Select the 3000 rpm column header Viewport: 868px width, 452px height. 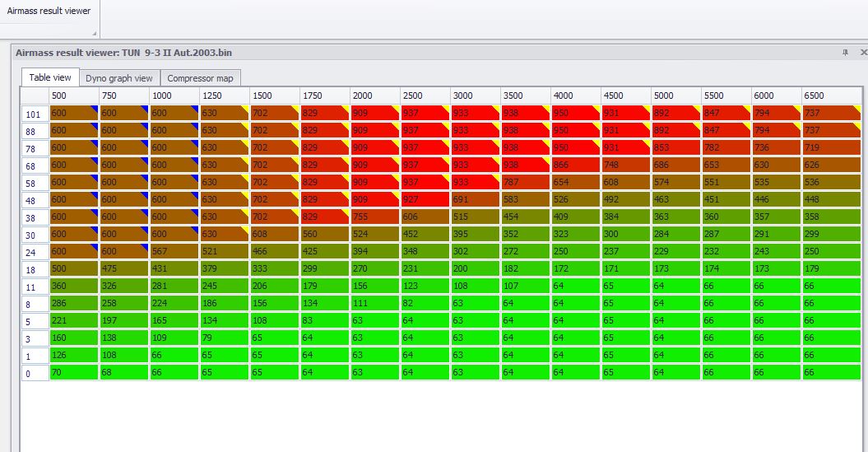(476, 96)
